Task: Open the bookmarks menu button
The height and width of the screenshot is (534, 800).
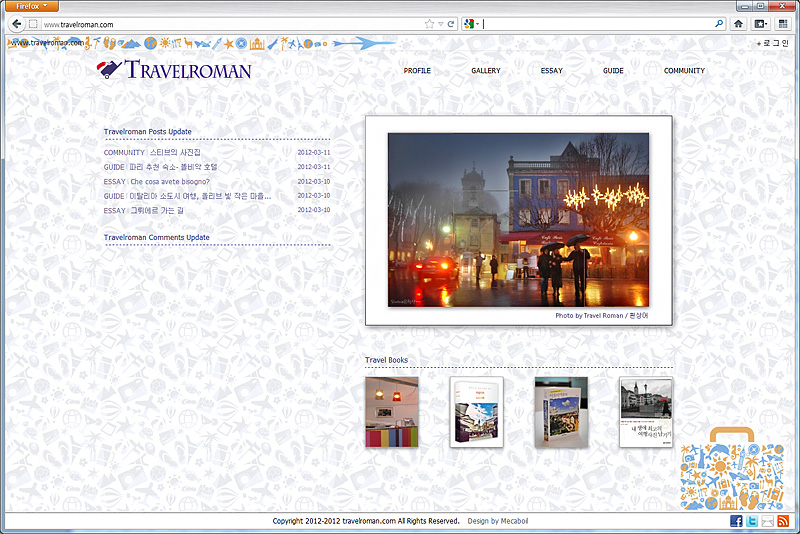Action: point(761,23)
